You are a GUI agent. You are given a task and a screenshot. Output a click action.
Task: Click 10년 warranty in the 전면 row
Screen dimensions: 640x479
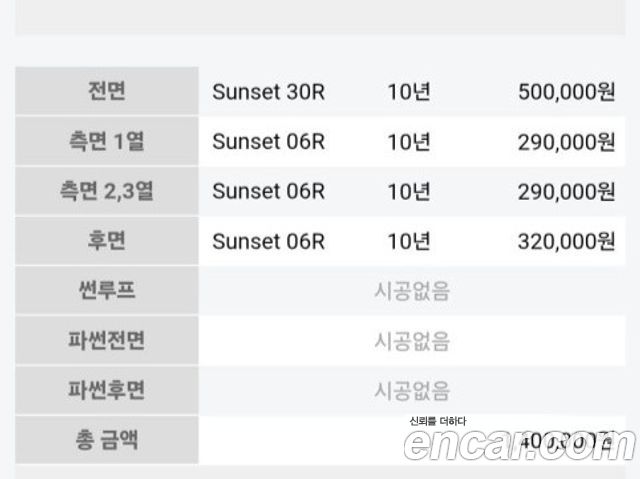pyautogui.click(x=409, y=91)
